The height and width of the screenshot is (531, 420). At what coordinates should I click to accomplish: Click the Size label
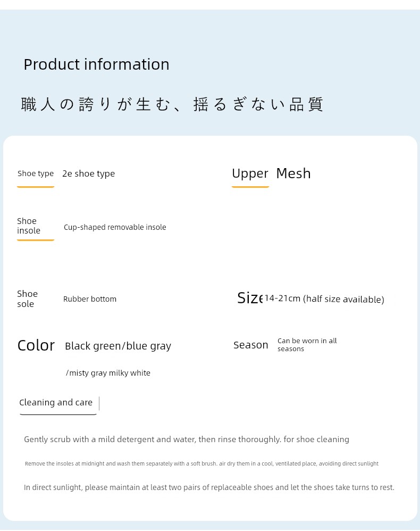click(250, 298)
